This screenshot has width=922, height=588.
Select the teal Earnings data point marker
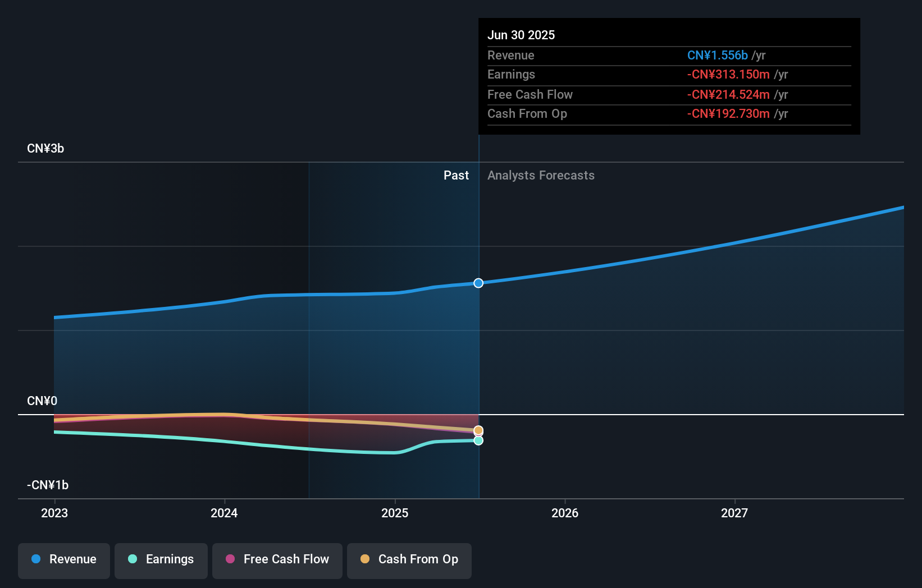coord(478,440)
